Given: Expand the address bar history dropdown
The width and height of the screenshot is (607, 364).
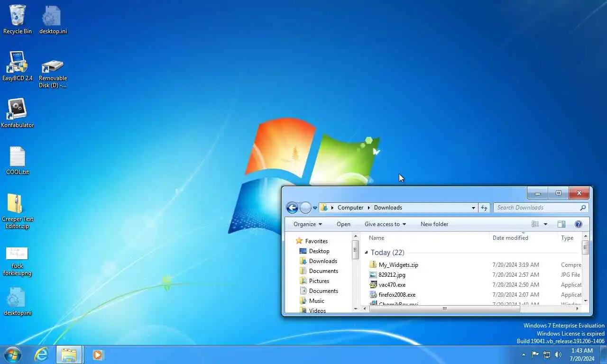Looking at the screenshot, I should pyautogui.click(x=473, y=208).
